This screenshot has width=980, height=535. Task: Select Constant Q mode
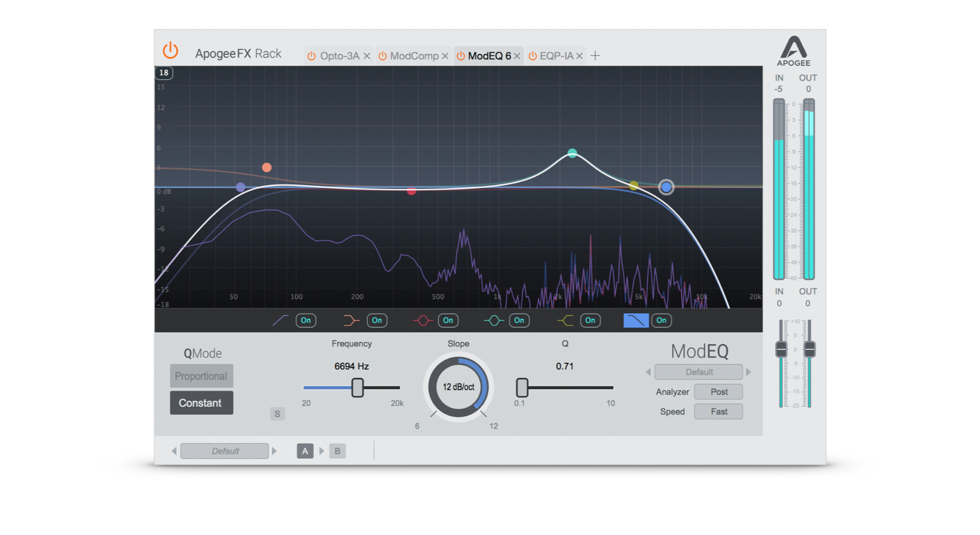pyautogui.click(x=201, y=403)
